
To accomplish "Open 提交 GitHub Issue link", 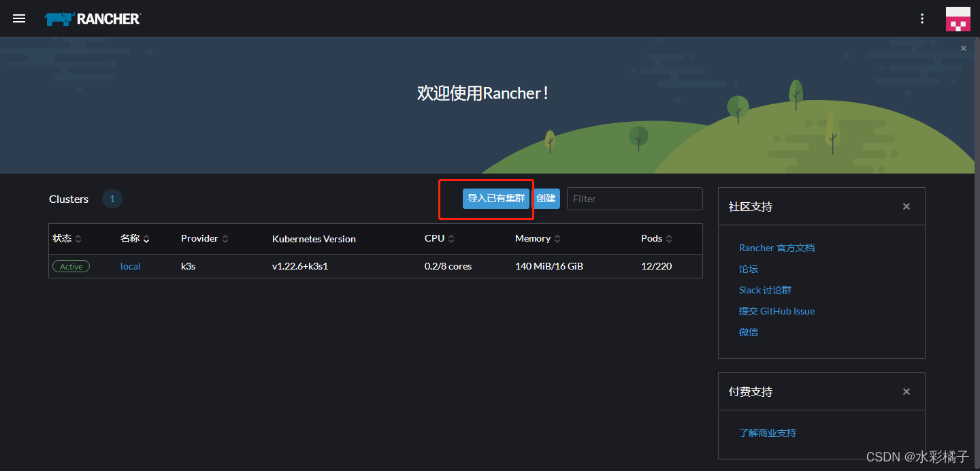I will (x=777, y=311).
